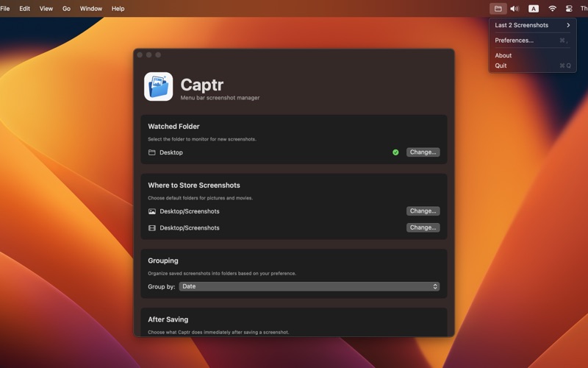Open Control Center from menu bar
This screenshot has height=368, width=588.
[x=569, y=9]
